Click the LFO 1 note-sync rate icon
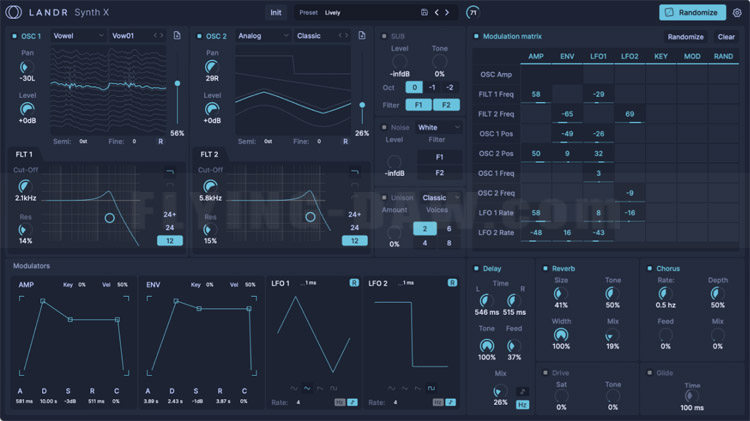 click(353, 402)
